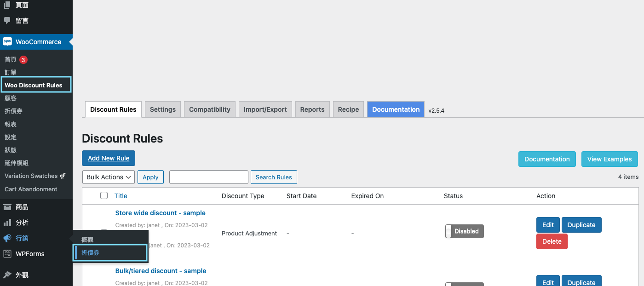Open the 顧客 (Customers) submenu item
644x286 pixels.
pyautogui.click(x=11, y=98)
